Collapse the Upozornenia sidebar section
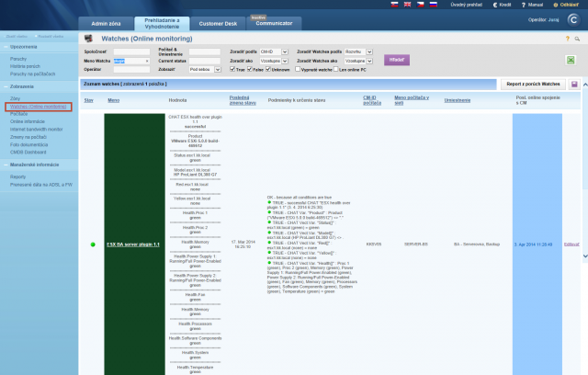 point(23,47)
